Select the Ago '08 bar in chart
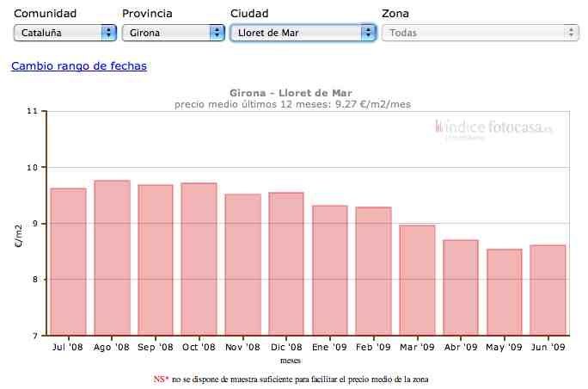 point(112,257)
